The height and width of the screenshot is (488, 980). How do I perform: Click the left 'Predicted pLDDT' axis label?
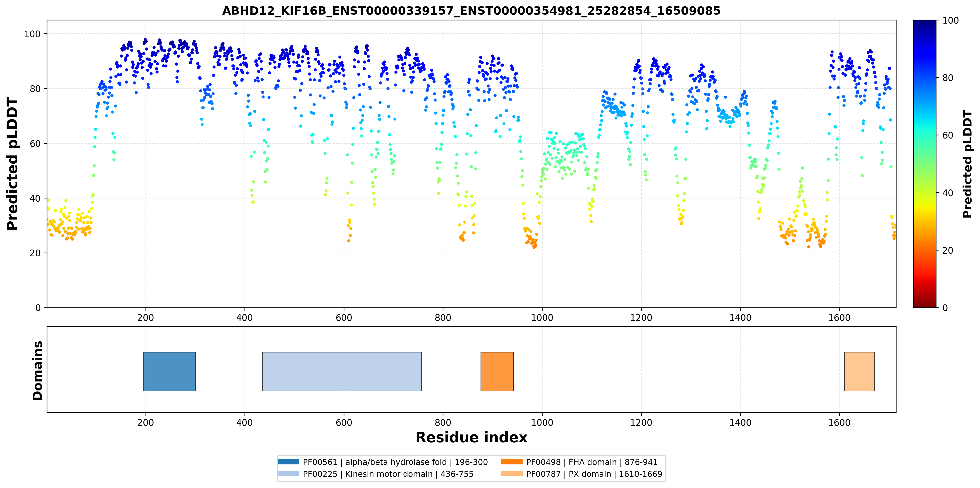click(13, 164)
